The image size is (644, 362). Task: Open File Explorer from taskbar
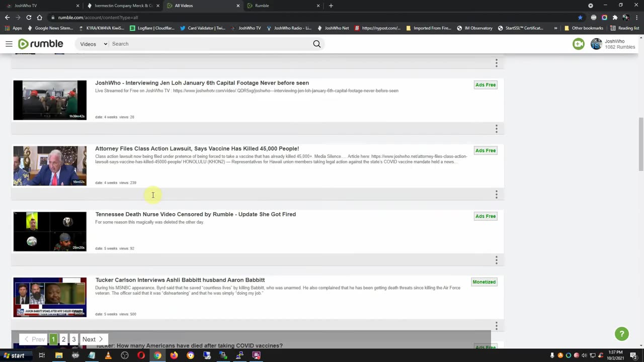coord(59,355)
